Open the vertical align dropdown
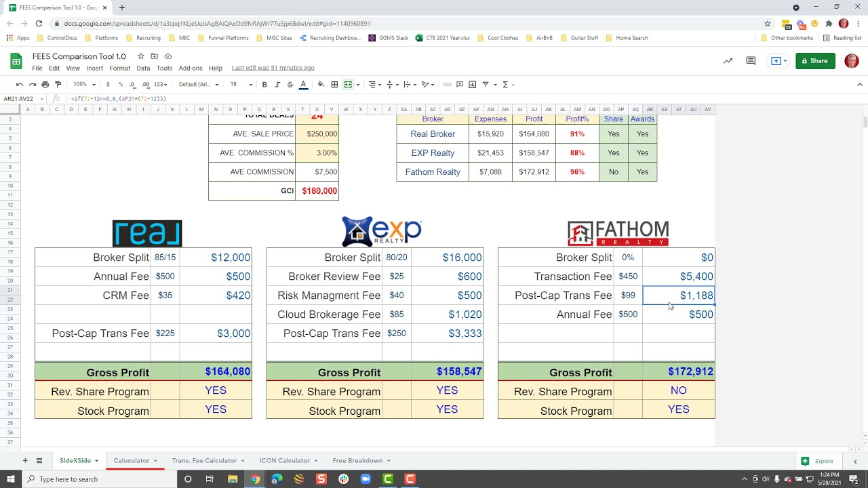Image resolution: width=868 pixels, height=488 pixels. (391, 85)
